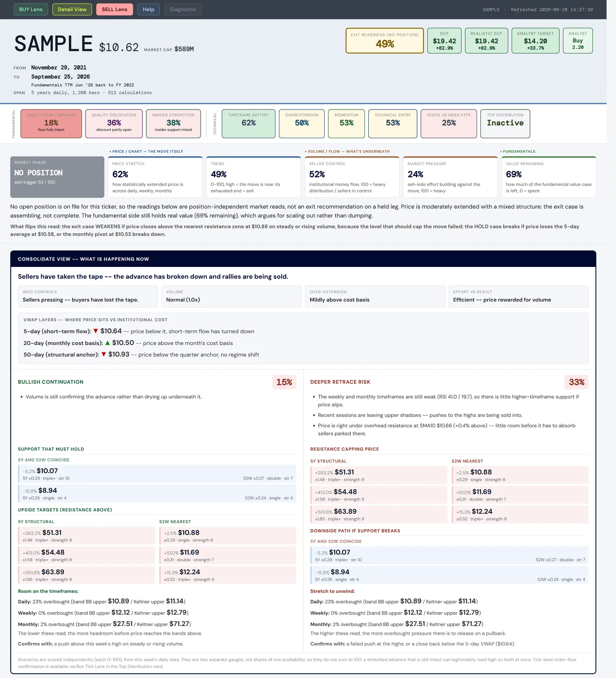Select the Price Stretch 62% card
The image size is (616, 678).
(155, 177)
